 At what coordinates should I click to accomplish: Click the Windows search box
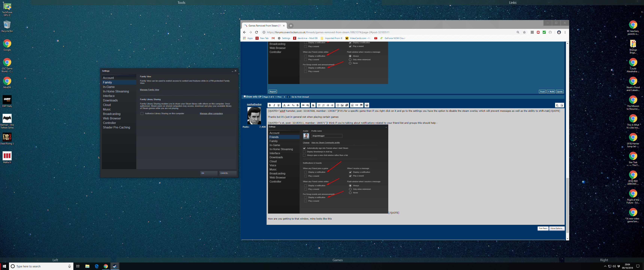click(41, 266)
